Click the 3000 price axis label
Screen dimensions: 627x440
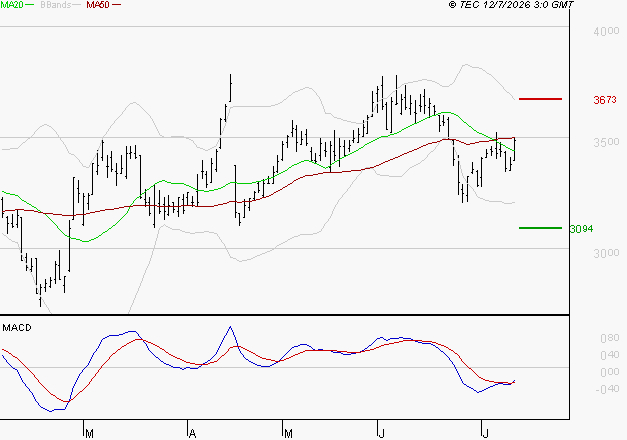[606, 253]
